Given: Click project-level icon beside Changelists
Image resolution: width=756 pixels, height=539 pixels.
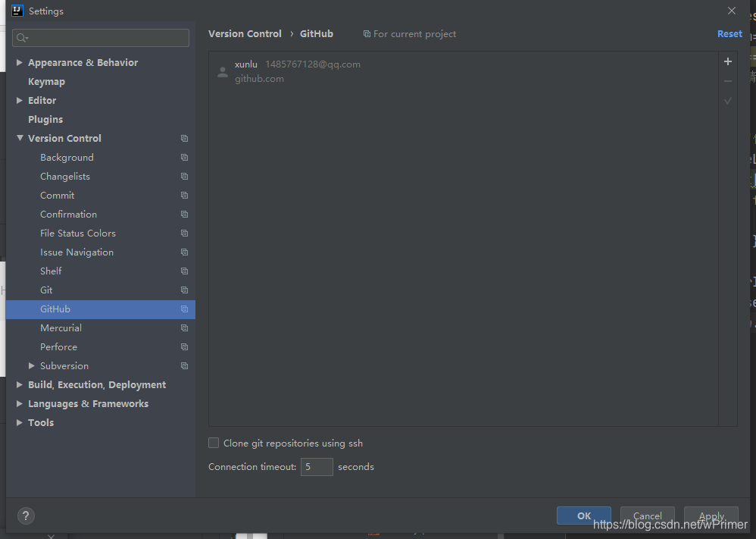Looking at the screenshot, I should tap(184, 176).
